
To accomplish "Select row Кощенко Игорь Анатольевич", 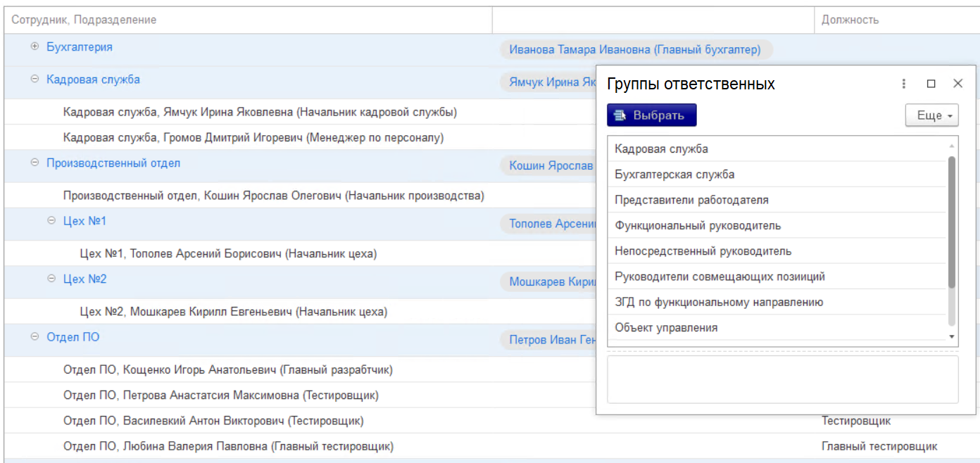I will click(227, 369).
